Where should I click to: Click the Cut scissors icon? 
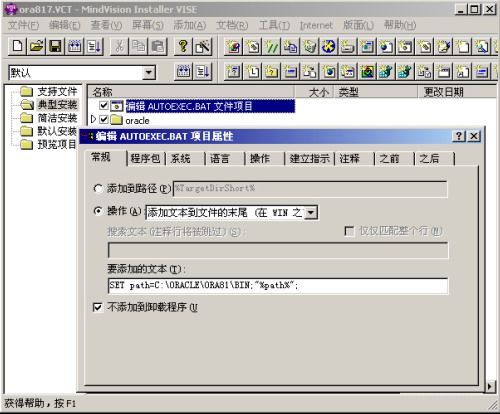pyautogui.click(x=119, y=46)
